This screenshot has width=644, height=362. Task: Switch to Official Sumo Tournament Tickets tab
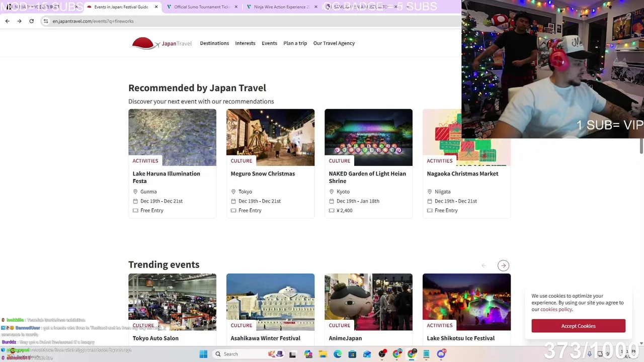(202, 7)
